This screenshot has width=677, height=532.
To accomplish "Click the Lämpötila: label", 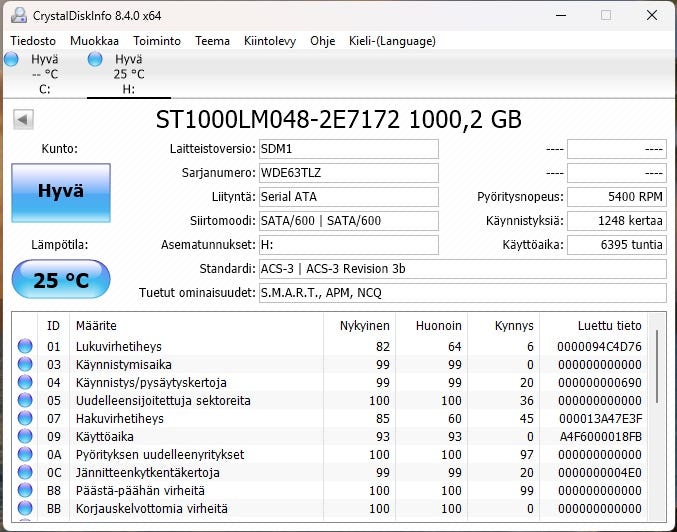I will click(x=60, y=245).
